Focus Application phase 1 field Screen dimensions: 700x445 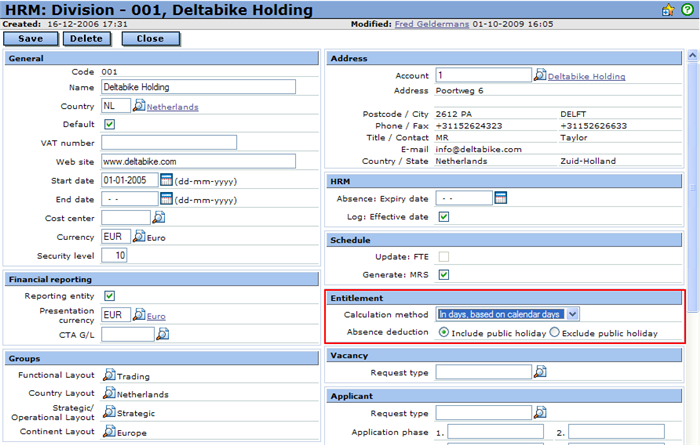point(496,432)
